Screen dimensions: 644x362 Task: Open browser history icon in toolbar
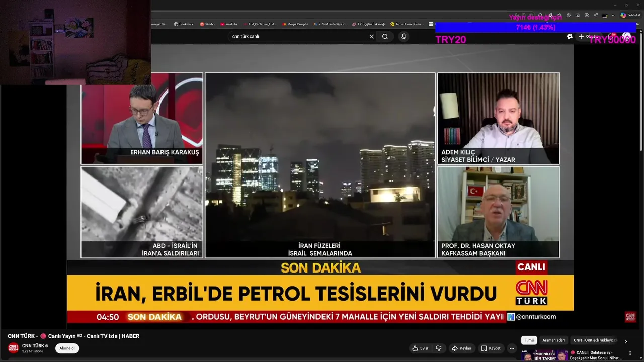tap(568, 15)
